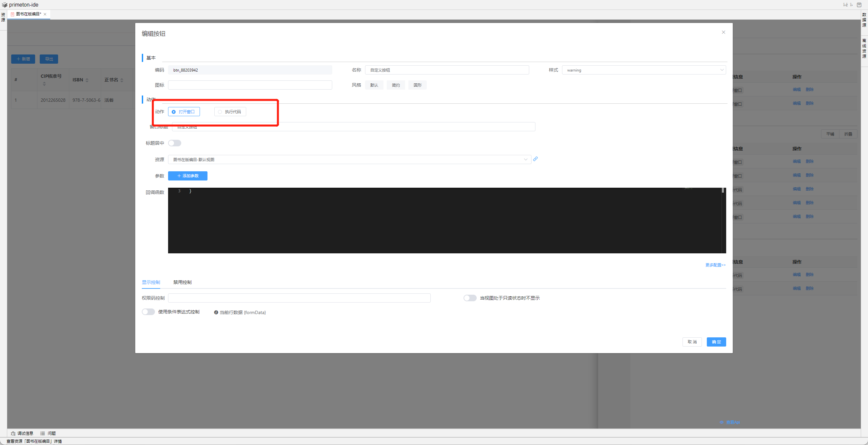Click the info icon next to 当前行数据
The width and height of the screenshot is (868, 445).
coord(216,312)
